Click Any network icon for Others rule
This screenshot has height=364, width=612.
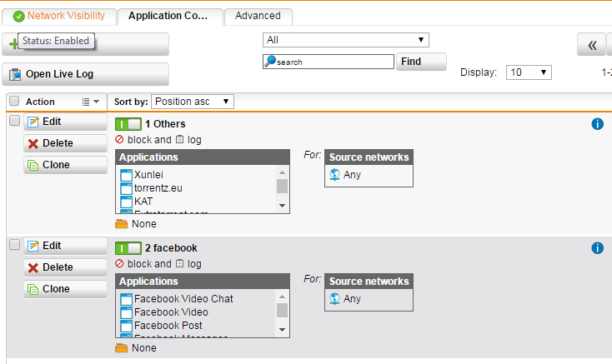[x=334, y=175]
